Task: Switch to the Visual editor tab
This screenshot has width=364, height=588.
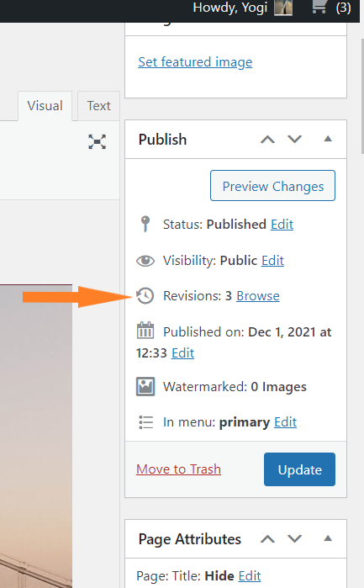Action: tap(45, 106)
